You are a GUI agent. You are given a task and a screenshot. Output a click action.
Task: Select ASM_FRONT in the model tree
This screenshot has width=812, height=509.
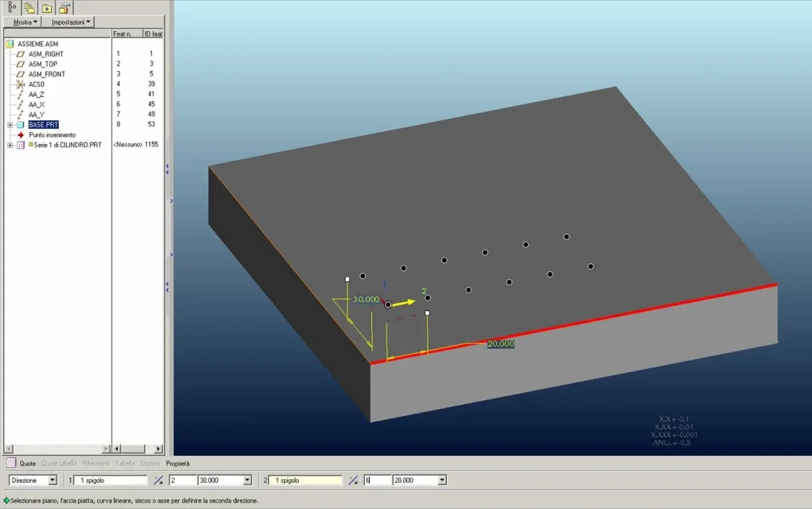(47, 74)
